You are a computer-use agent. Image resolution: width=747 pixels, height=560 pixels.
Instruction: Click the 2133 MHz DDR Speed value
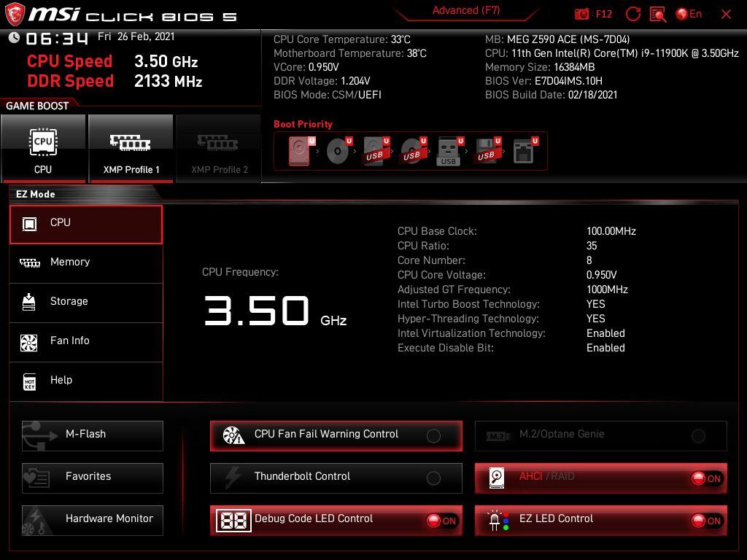169,81
